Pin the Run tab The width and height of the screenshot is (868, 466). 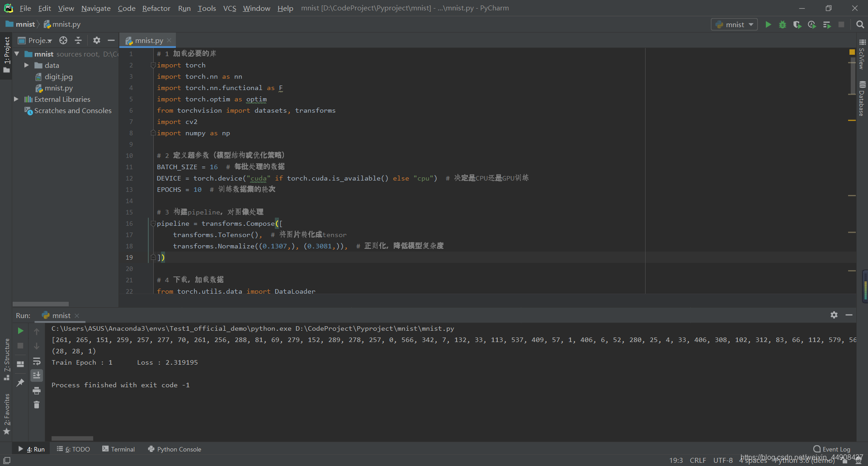20,382
